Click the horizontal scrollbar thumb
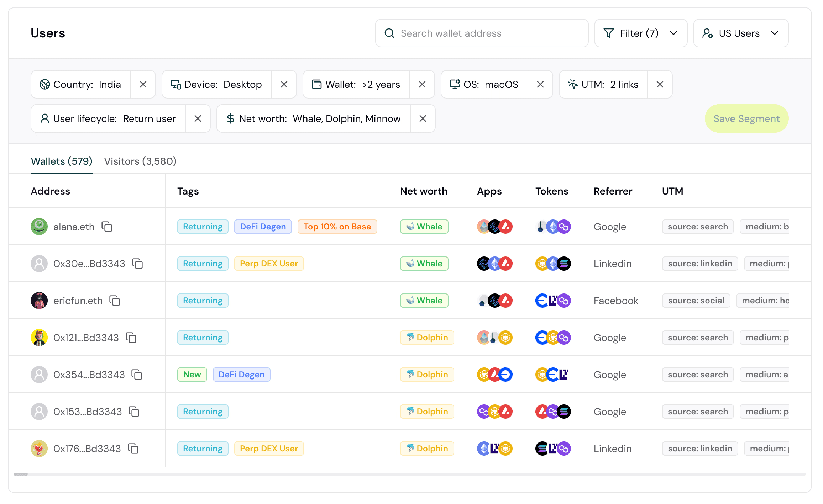 click(x=21, y=474)
